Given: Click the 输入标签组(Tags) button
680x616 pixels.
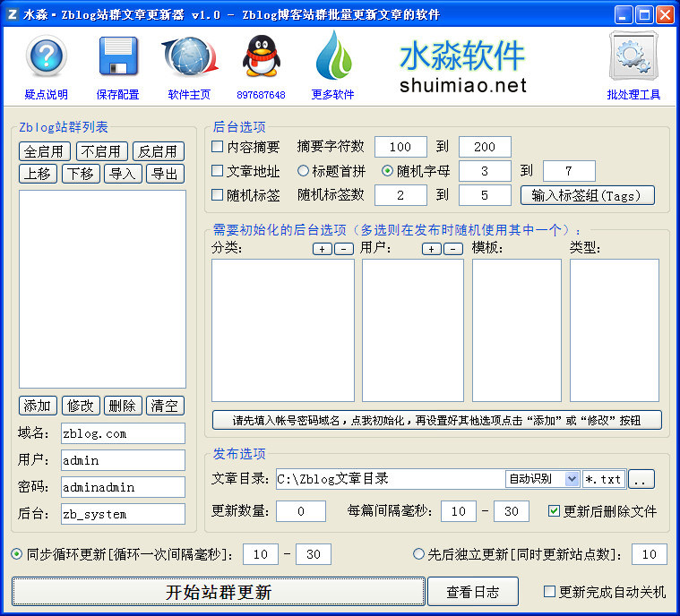Looking at the screenshot, I should (587, 195).
